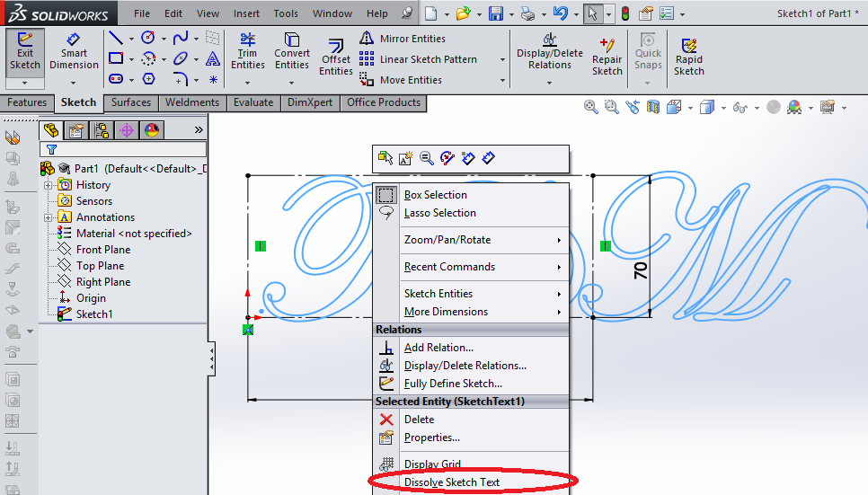
Task: Click Mirror Entities
Action: click(403, 39)
